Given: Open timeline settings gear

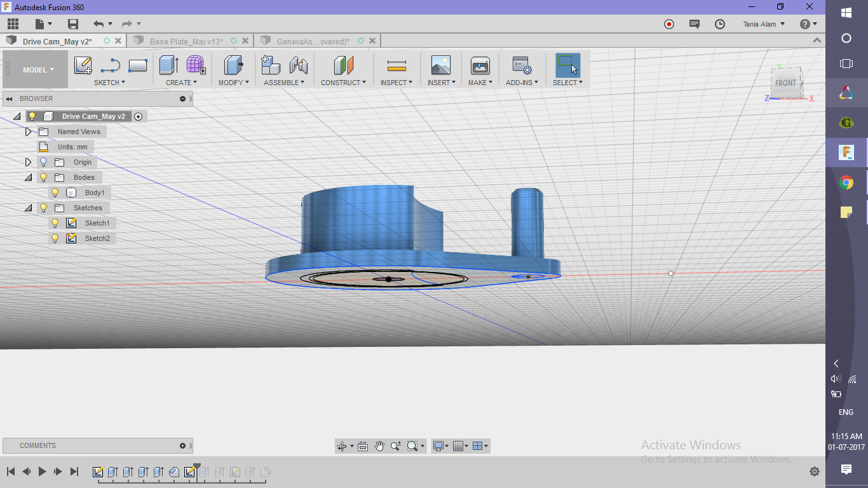Looking at the screenshot, I should tap(815, 471).
